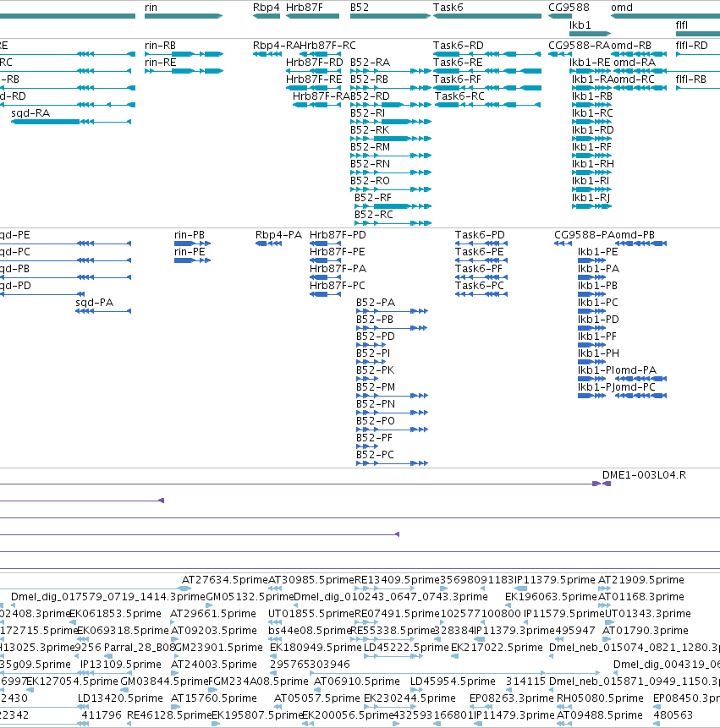Select the Task6-PC protein label

480,286
